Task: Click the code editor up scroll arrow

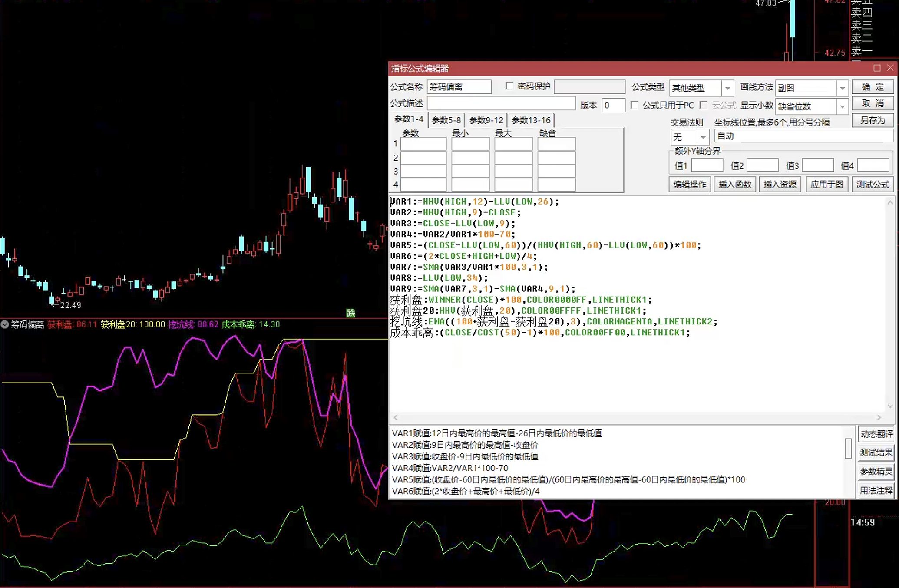Action: (x=890, y=202)
